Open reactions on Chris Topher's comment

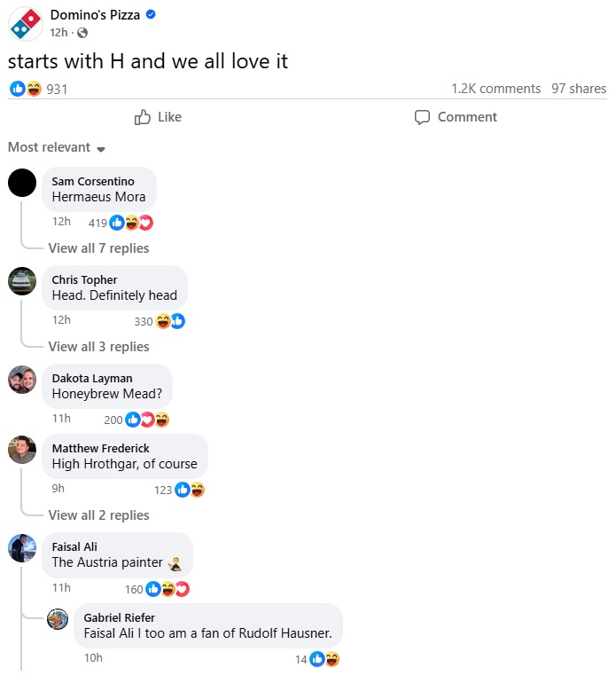[160, 321]
